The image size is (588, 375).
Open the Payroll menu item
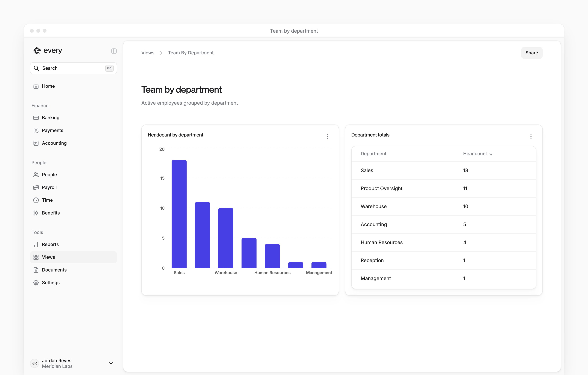coord(73,187)
